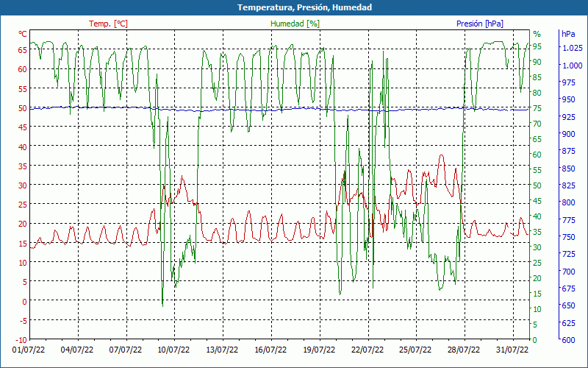The image size is (588, 368).
Task: Click the red °C unit label on the axis
Action: tap(23, 34)
